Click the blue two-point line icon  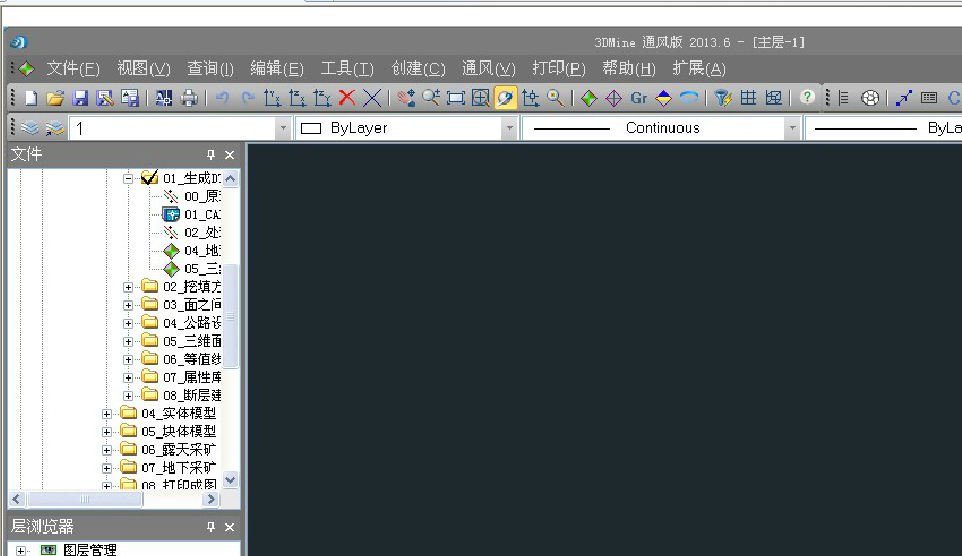904,98
